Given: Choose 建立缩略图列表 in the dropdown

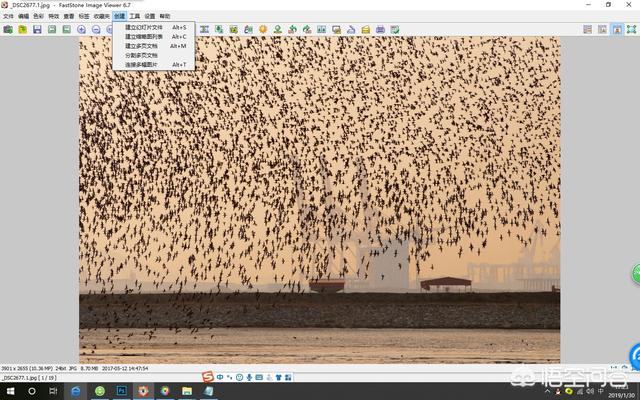Looking at the screenshot, I should [142, 37].
